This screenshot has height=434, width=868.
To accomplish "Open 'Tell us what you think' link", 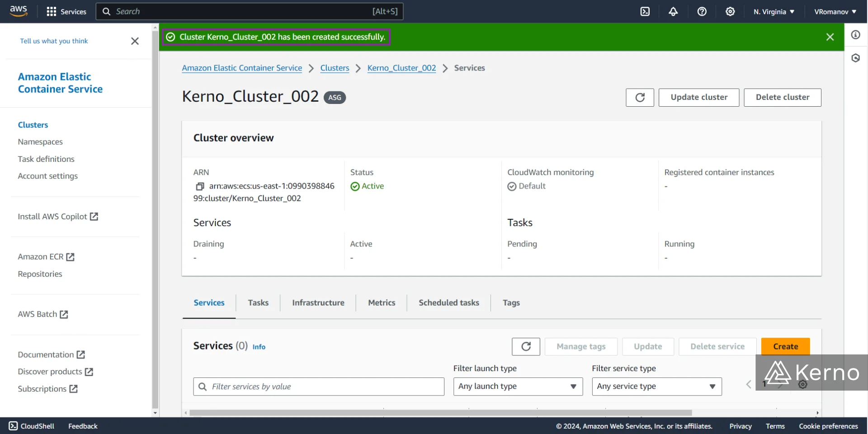I will click(x=54, y=41).
